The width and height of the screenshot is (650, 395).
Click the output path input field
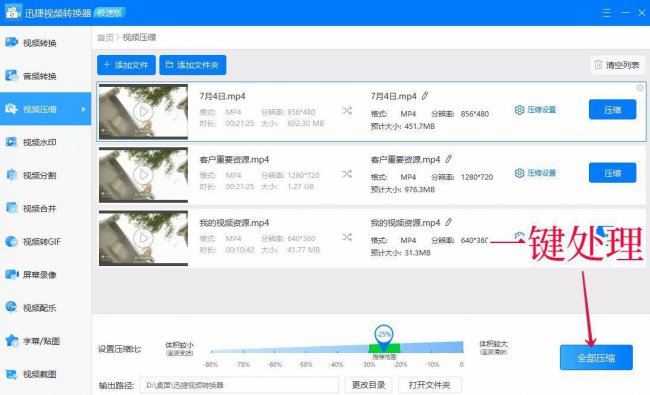pos(240,385)
